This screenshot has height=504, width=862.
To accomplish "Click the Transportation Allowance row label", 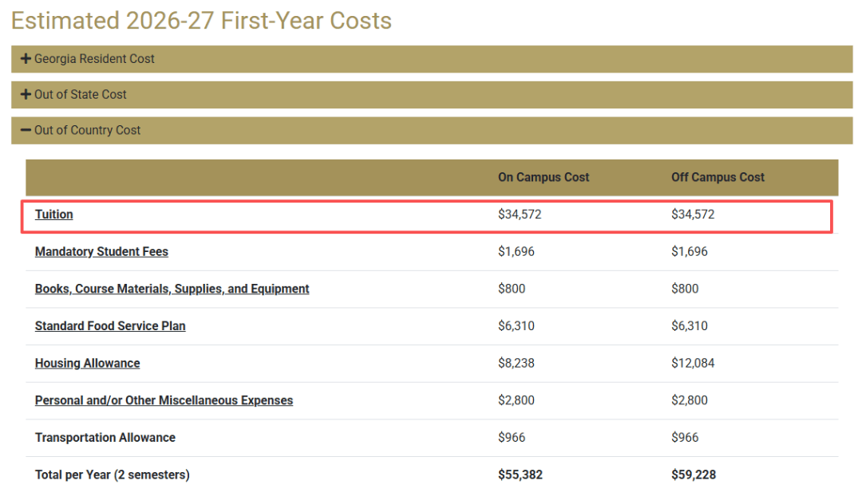I will coord(105,438).
